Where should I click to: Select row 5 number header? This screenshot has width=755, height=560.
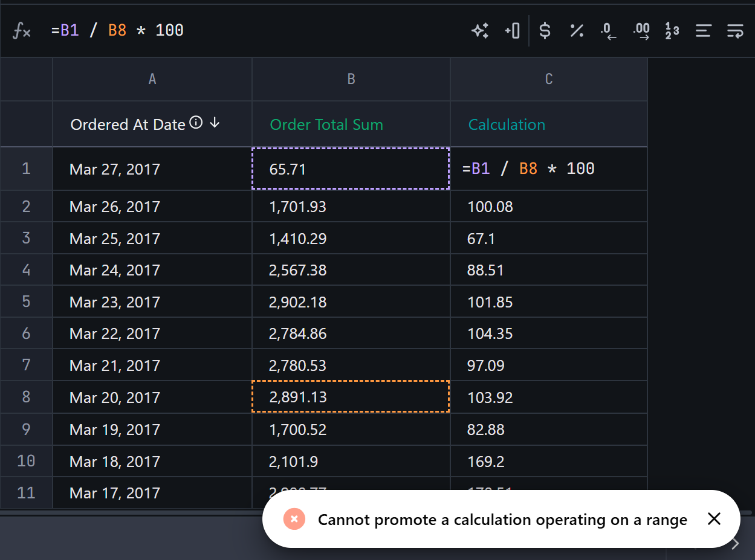pos(26,301)
